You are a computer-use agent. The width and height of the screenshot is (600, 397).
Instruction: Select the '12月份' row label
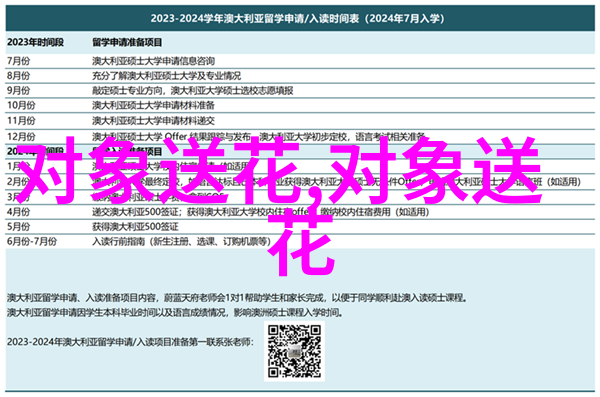[21, 136]
